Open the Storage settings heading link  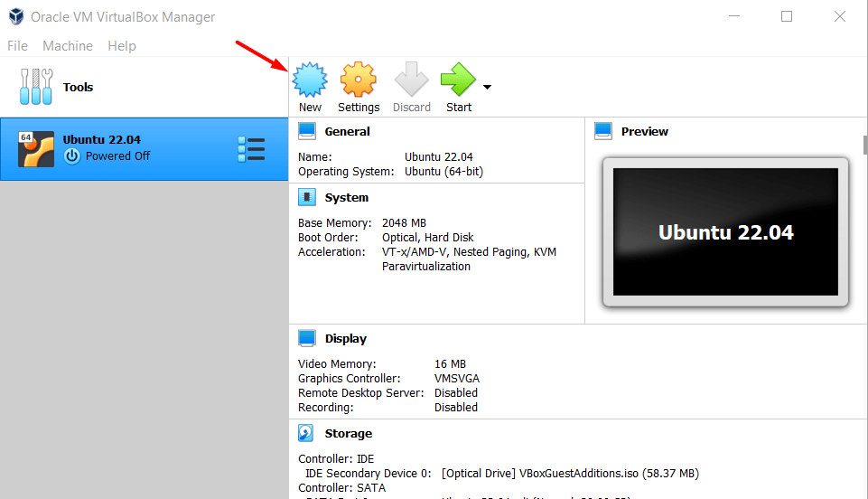tap(349, 434)
